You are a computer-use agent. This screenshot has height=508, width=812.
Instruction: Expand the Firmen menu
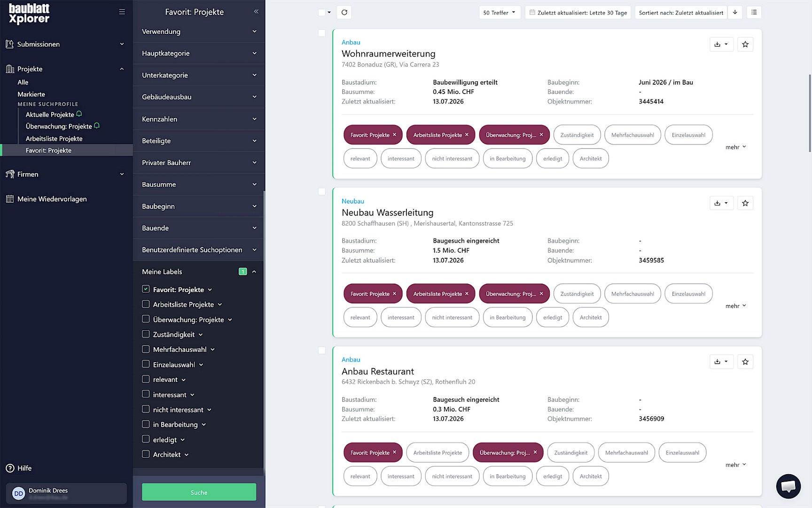pyautogui.click(x=66, y=174)
